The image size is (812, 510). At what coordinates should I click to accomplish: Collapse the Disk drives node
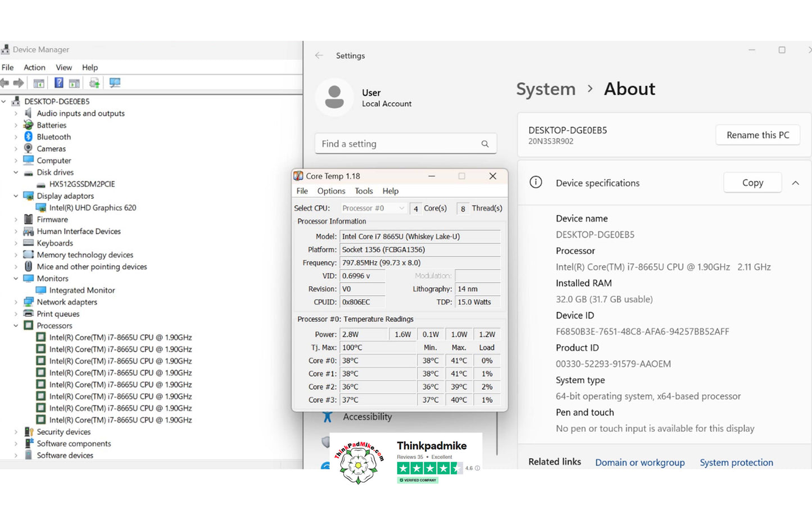16,172
